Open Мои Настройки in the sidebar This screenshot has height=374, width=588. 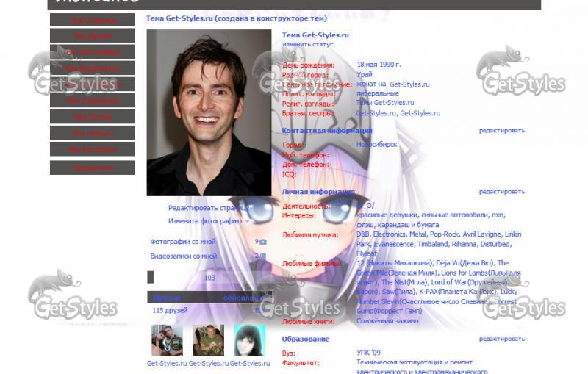pyautogui.click(x=93, y=149)
